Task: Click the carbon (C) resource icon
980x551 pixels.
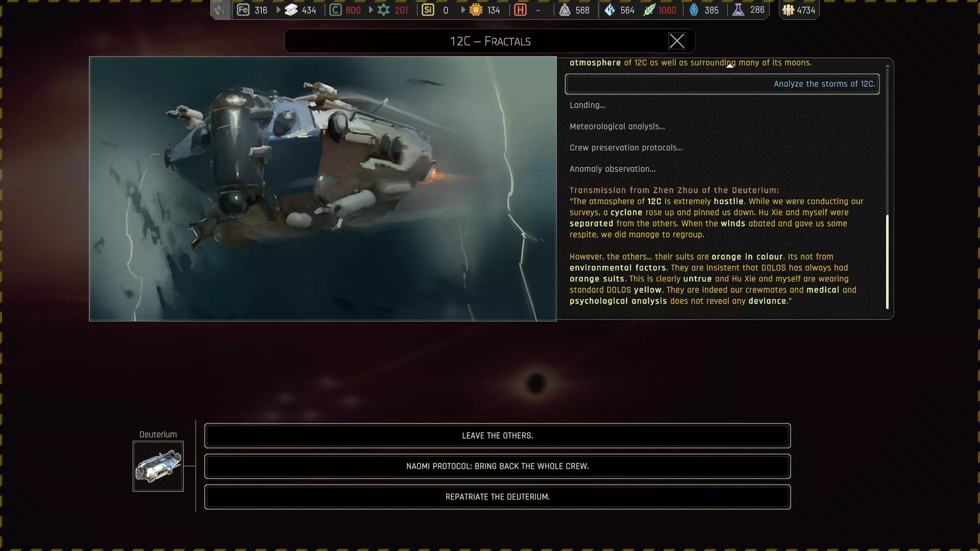Action: [335, 10]
